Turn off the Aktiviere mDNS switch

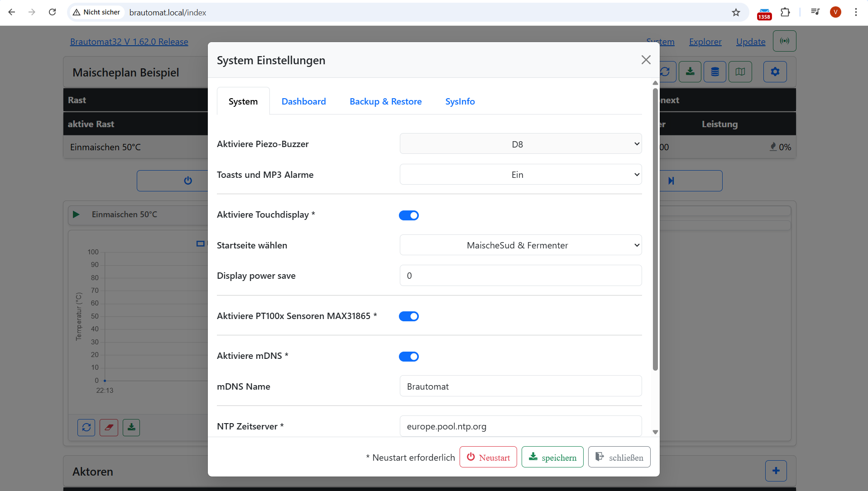click(x=408, y=357)
